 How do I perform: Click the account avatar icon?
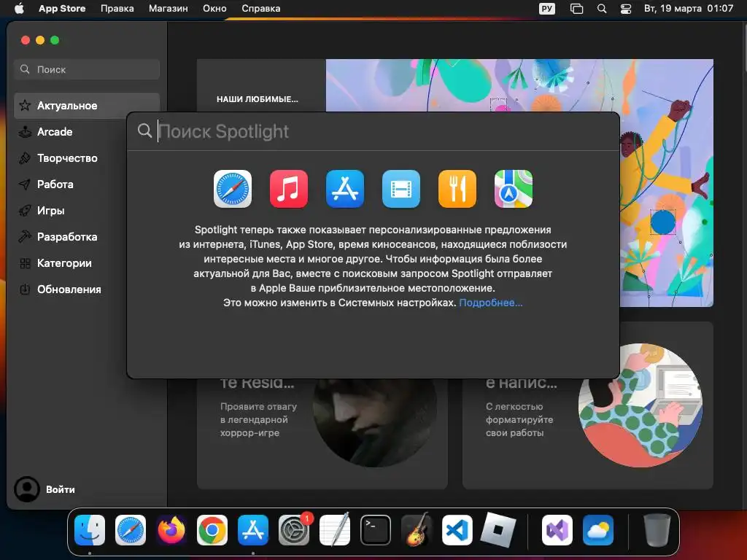[x=27, y=489]
